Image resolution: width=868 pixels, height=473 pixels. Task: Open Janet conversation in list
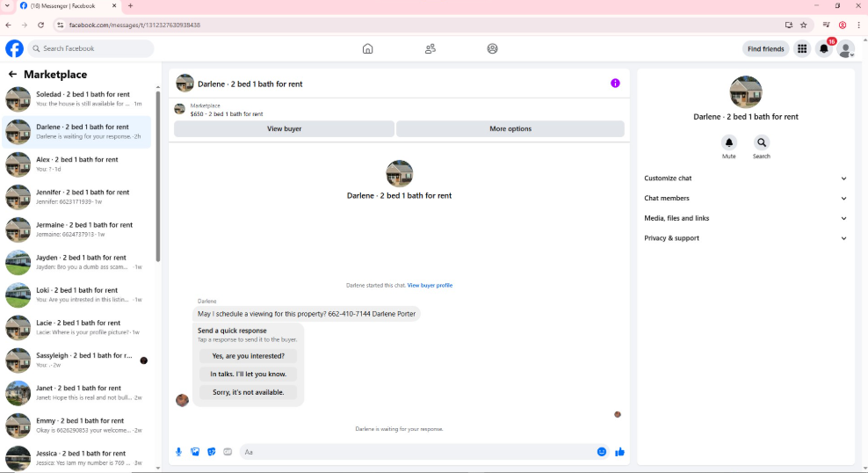coord(77,393)
